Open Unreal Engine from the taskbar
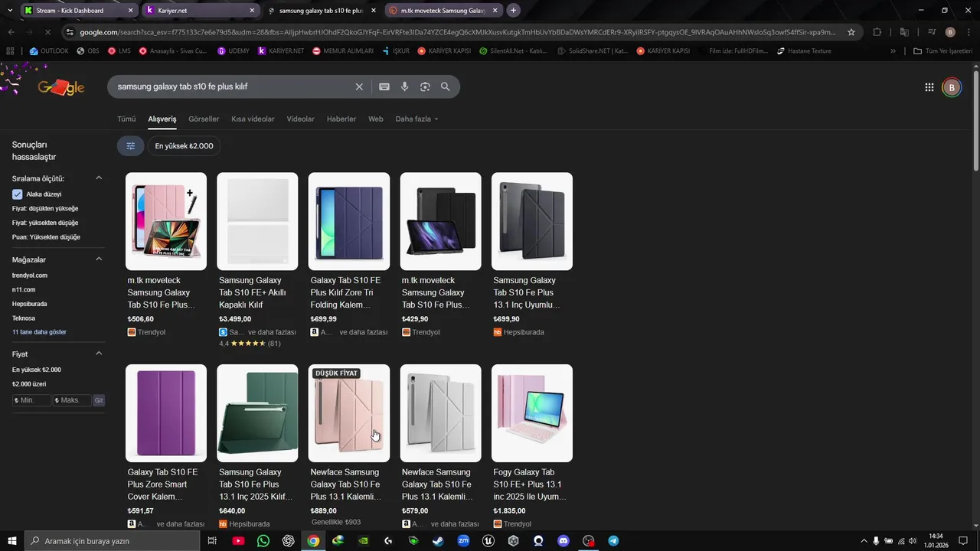This screenshot has width=980, height=551. (x=488, y=541)
